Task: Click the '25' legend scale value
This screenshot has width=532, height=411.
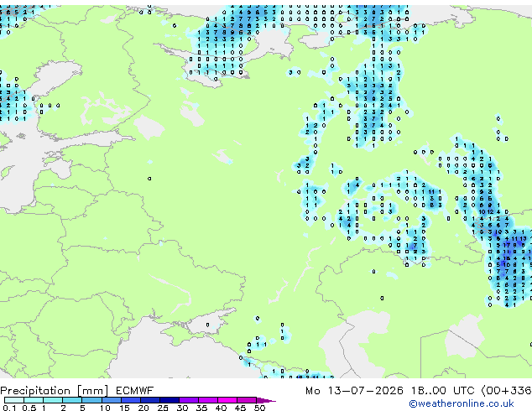Action: click(x=163, y=408)
